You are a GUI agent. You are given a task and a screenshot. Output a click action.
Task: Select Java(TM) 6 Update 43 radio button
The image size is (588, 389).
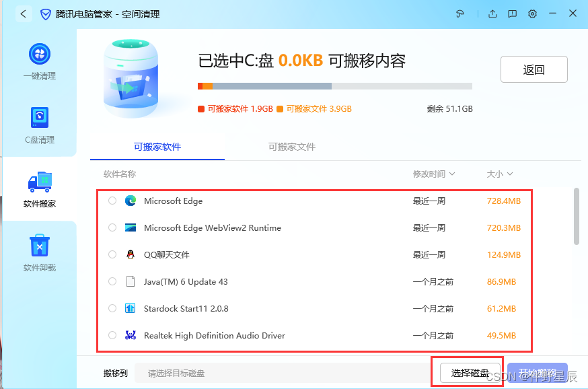[112, 281]
